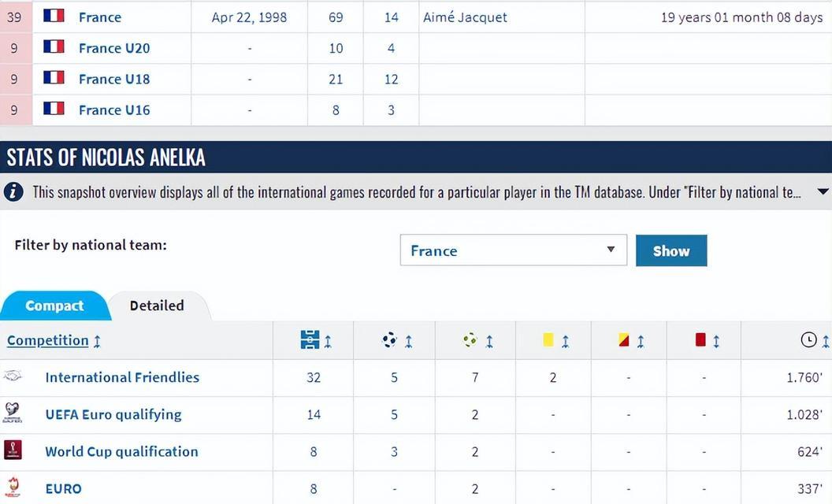The width and height of the screenshot is (832, 504).
Task: Sort red cards column with its arrow
Action: [716, 341]
